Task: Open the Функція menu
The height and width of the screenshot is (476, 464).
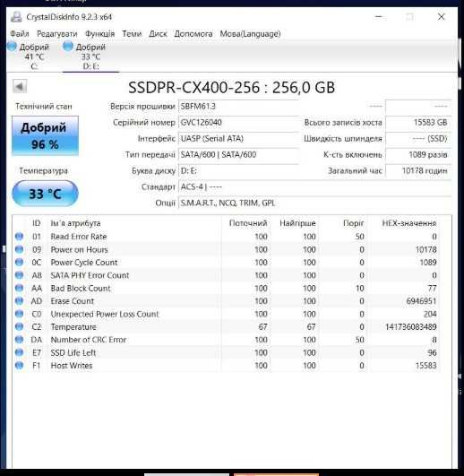Action: tap(99, 33)
